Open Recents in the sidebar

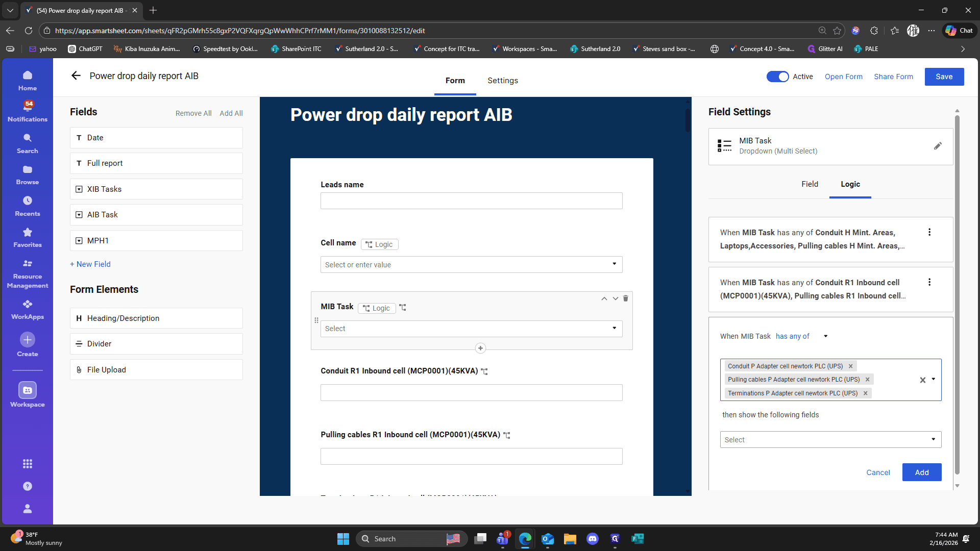[28, 207]
